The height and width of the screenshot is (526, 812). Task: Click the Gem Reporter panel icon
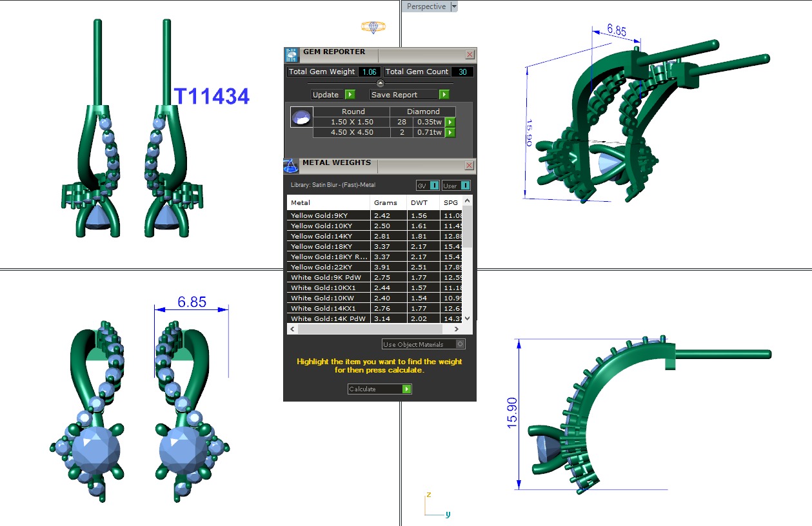[x=292, y=55]
